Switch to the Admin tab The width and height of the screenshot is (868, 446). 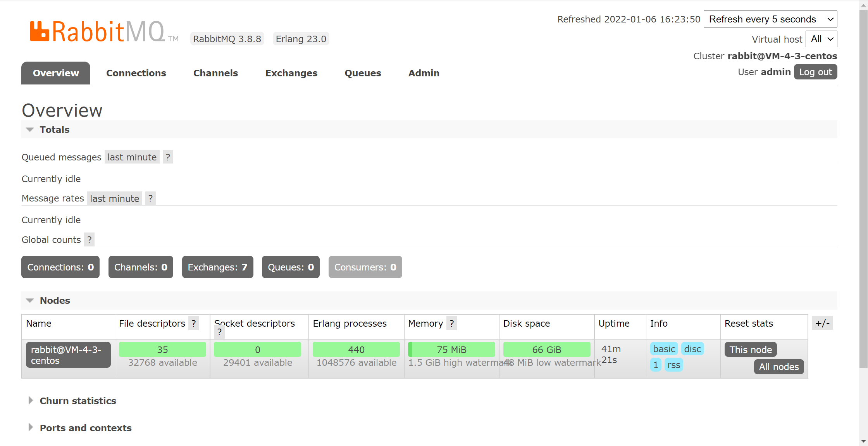click(424, 73)
